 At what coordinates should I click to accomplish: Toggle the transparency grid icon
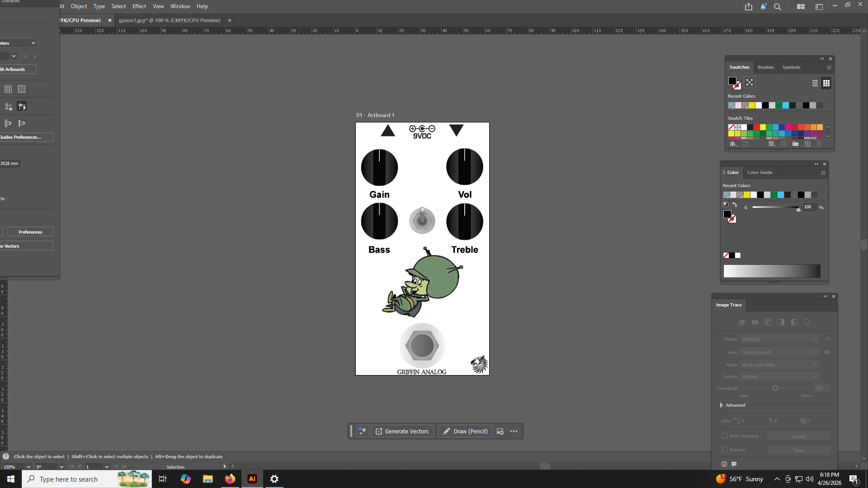[x=22, y=89]
